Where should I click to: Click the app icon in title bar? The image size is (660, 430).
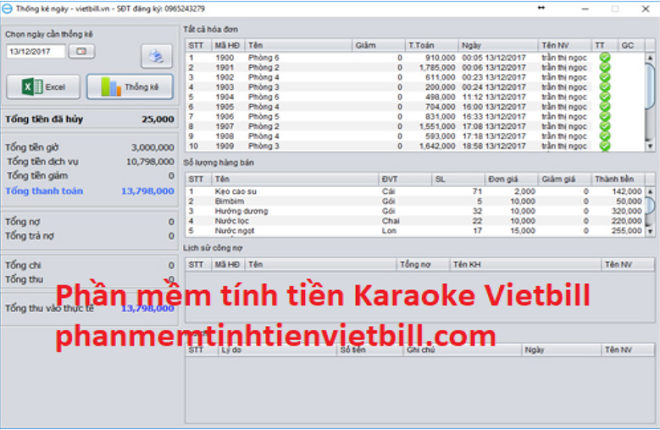(7, 8)
